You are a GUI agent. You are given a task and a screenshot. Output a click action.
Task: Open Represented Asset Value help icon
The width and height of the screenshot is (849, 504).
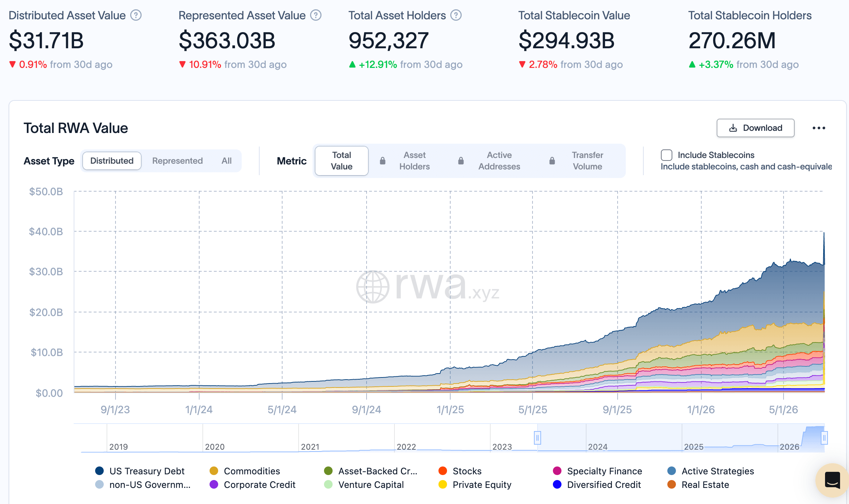(316, 15)
